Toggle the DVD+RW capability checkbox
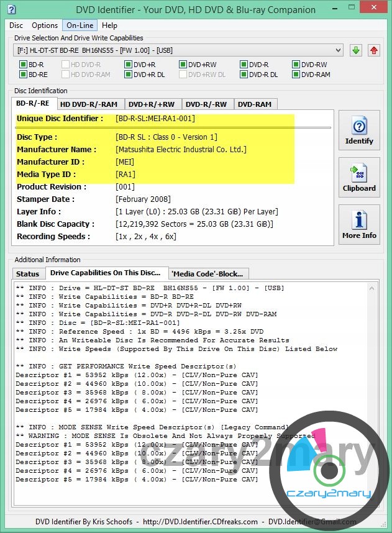 click(x=183, y=65)
